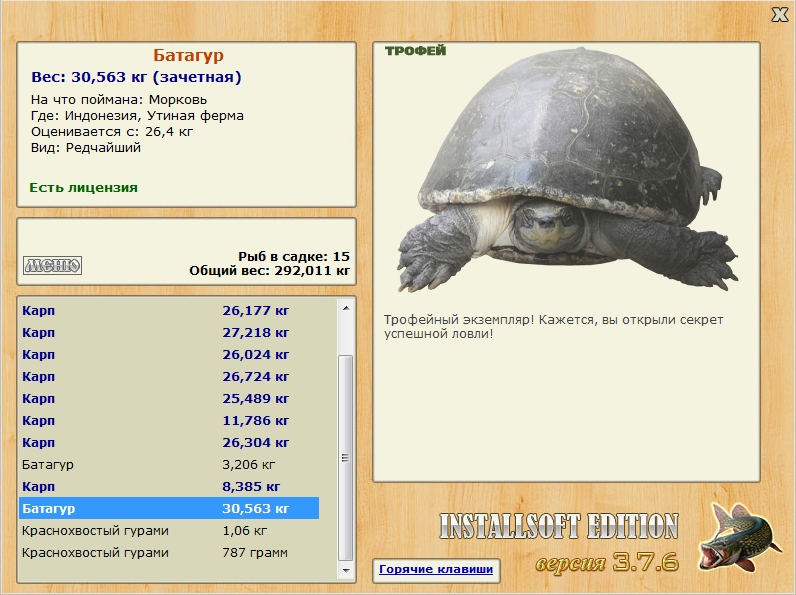Click the list scrollbar up arrow
This screenshot has height=595, width=796.
pos(346,308)
